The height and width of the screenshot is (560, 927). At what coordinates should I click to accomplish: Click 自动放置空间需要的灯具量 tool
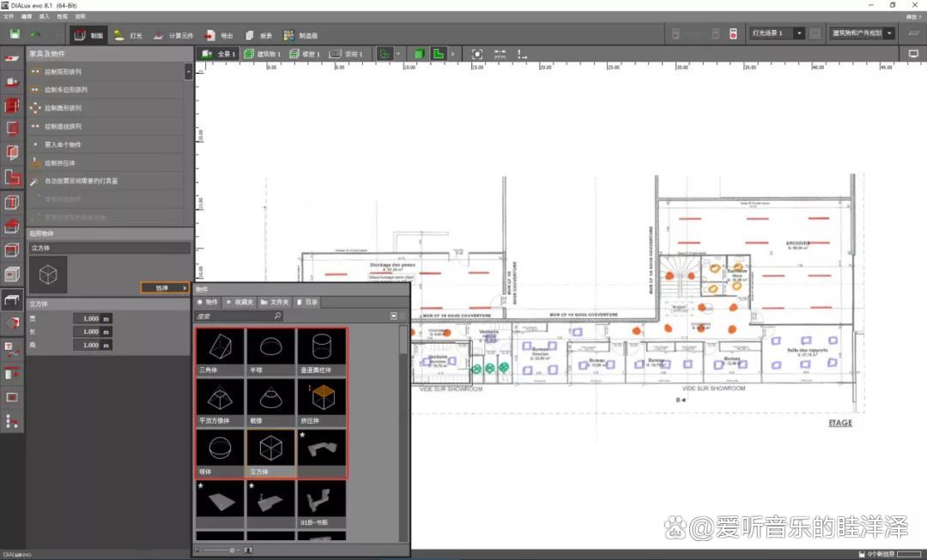(x=106, y=181)
